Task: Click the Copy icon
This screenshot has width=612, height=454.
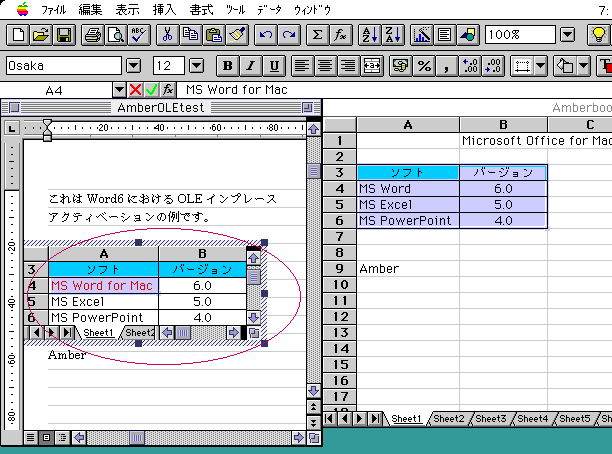Action: [190, 35]
